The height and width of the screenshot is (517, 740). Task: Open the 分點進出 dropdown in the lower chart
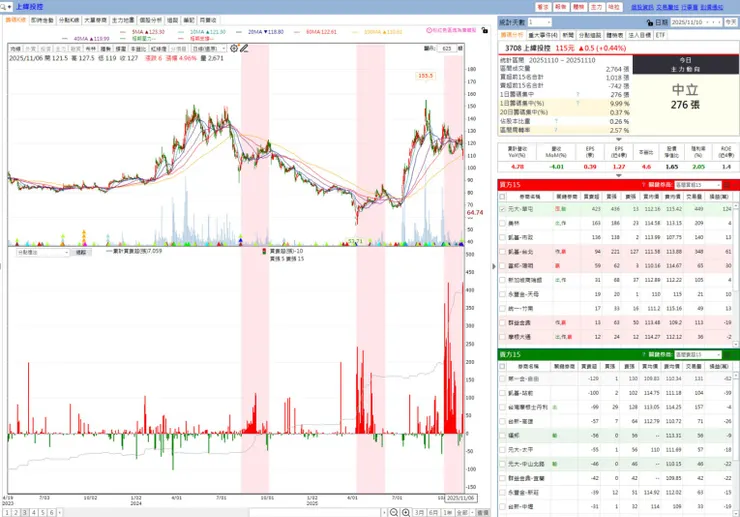click(x=43, y=253)
